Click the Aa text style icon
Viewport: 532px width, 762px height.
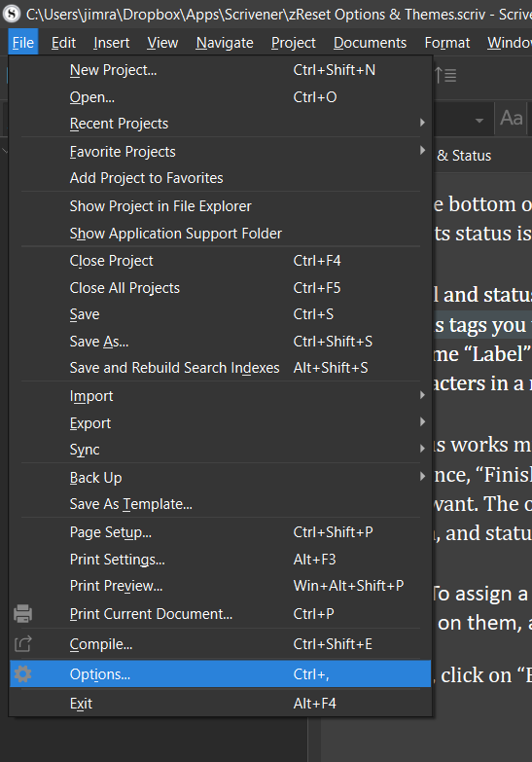(x=512, y=118)
